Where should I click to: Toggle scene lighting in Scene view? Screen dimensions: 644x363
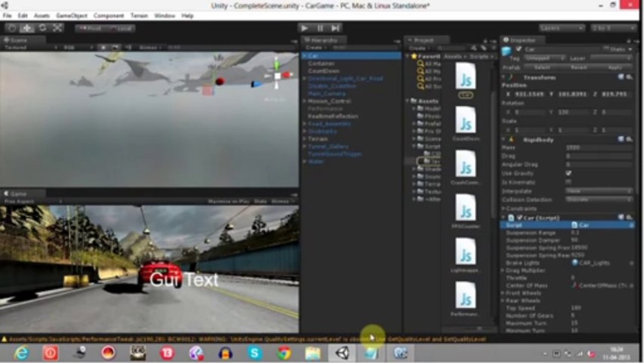click(x=103, y=47)
